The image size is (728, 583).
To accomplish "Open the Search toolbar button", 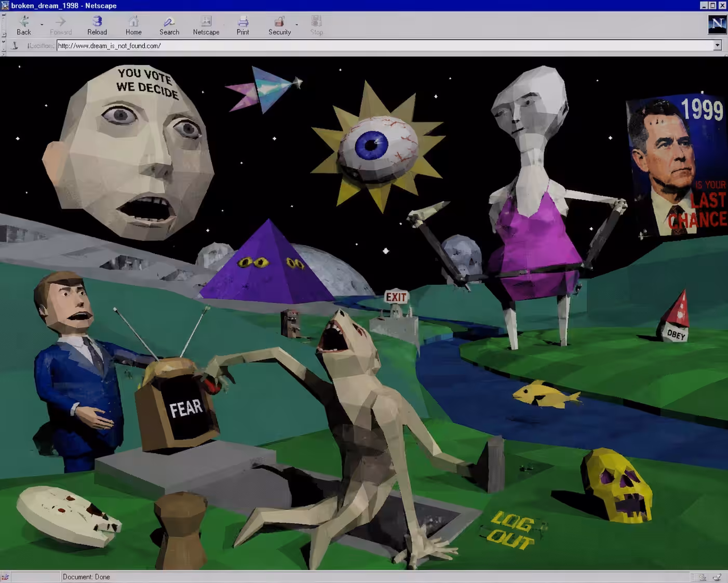I will pos(169,25).
